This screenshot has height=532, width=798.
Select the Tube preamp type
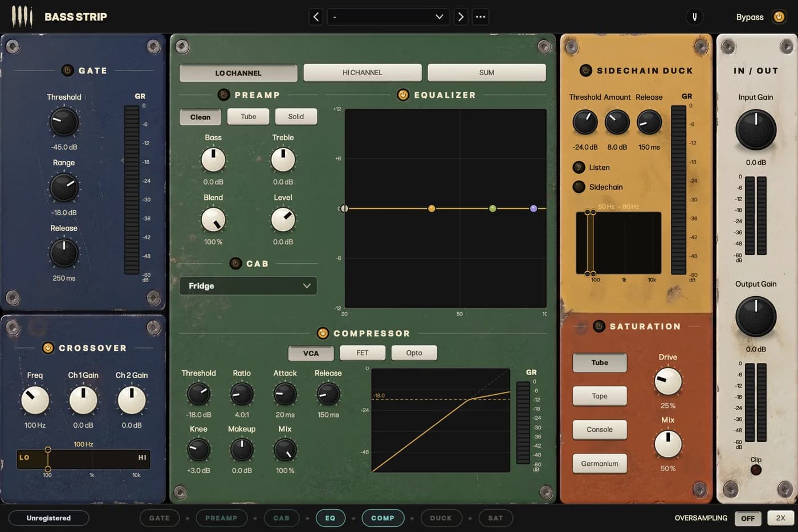click(x=248, y=116)
